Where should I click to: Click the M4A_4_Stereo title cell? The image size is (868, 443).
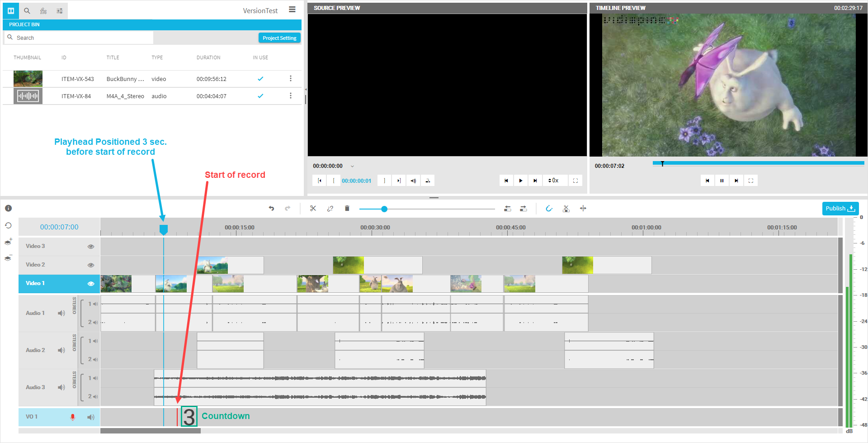pos(125,96)
